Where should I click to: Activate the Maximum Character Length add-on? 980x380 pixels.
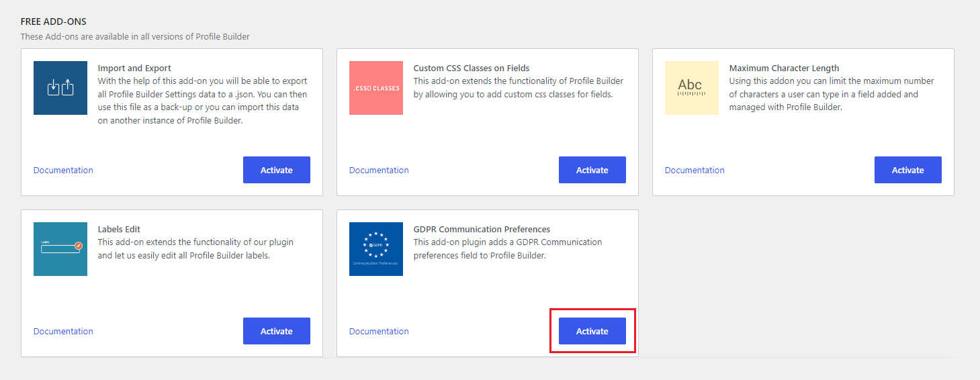point(908,170)
